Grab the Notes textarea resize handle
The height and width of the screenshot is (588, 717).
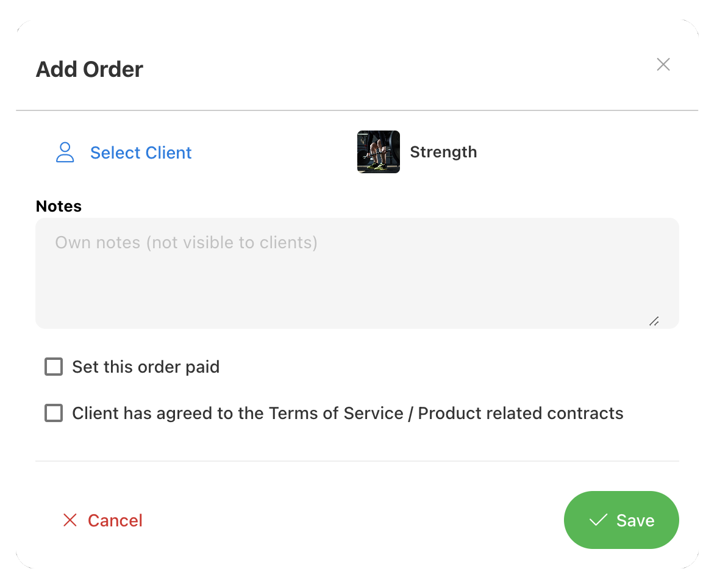tap(654, 321)
